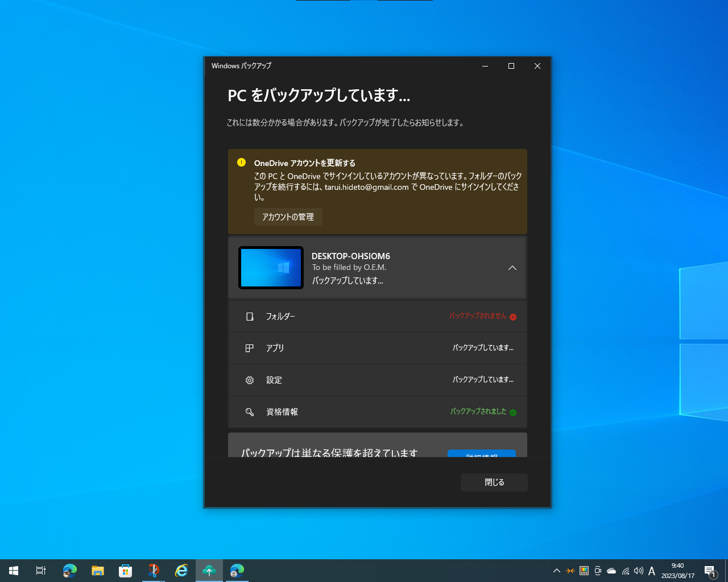Open Microsoft Store from the taskbar
728x582 pixels.
pos(125,570)
